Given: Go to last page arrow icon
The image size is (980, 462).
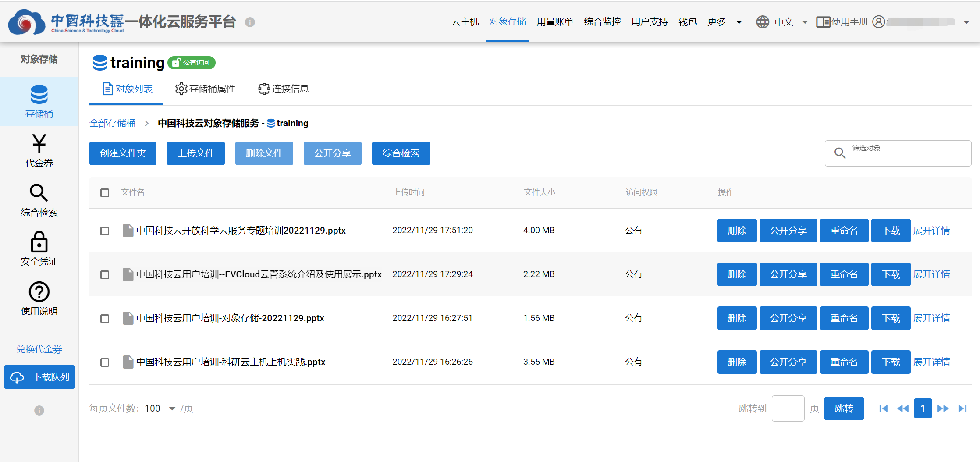Looking at the screenshot, I should (x=962, y=409).
